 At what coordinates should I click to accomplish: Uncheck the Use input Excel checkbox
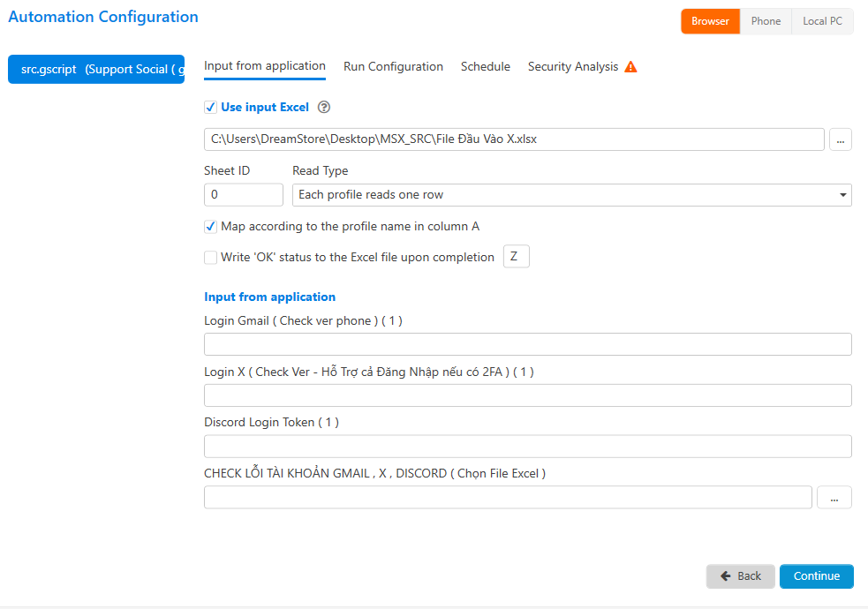pos(210,108)
